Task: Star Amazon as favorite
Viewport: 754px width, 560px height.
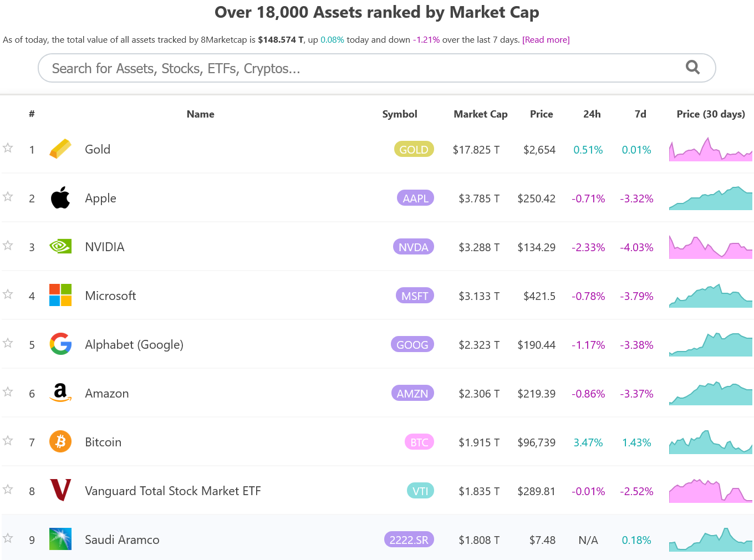Action: pos(8,392)
